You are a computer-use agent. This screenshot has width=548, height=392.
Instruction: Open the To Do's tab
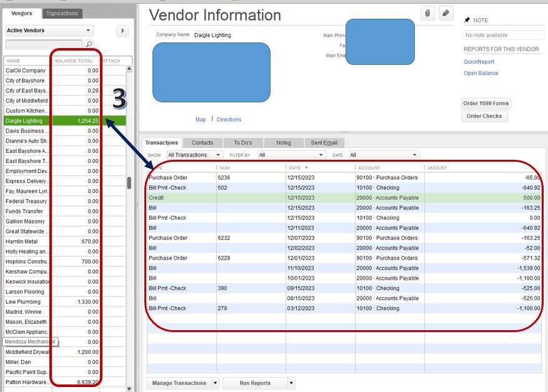point(243,142)
